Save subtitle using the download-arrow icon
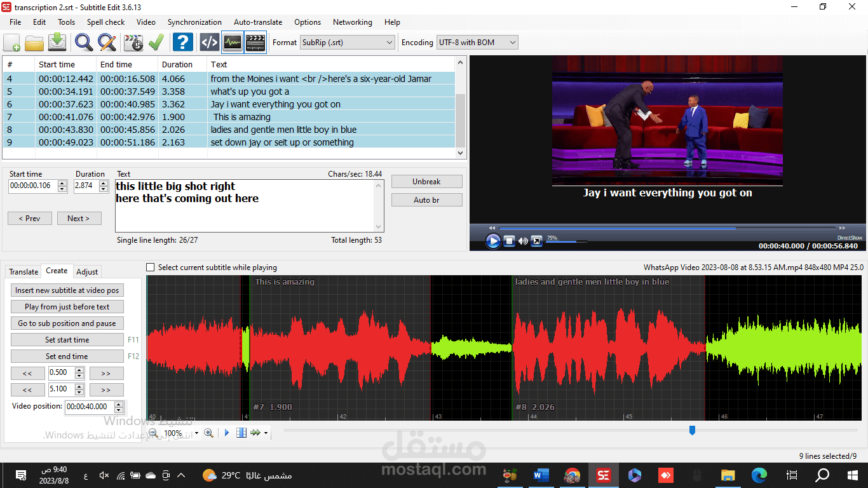This screenshot has height=488, width=868. click(x=57, y=43)
